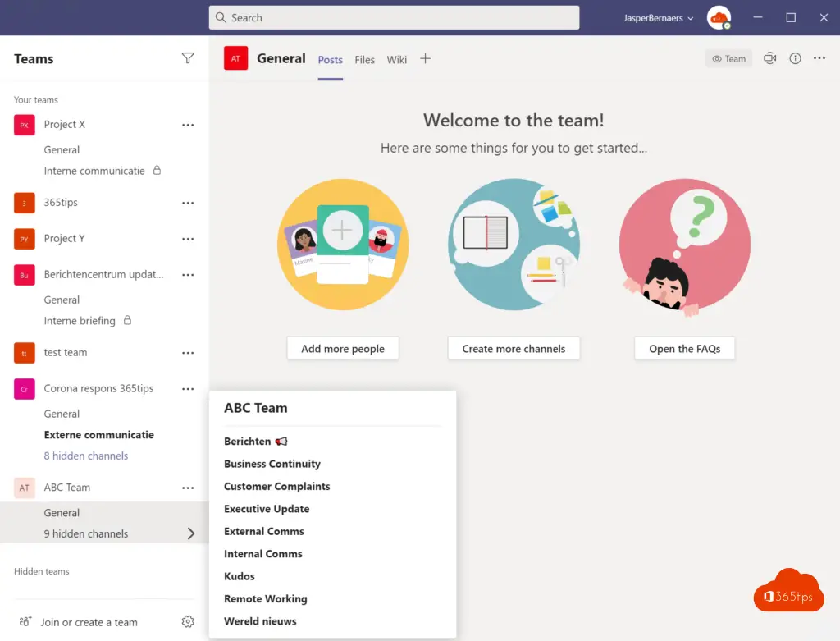Select Business Continuity channel
Viewport: 840px width, 641px height.
pyautogui.click(x=272, y=464)
